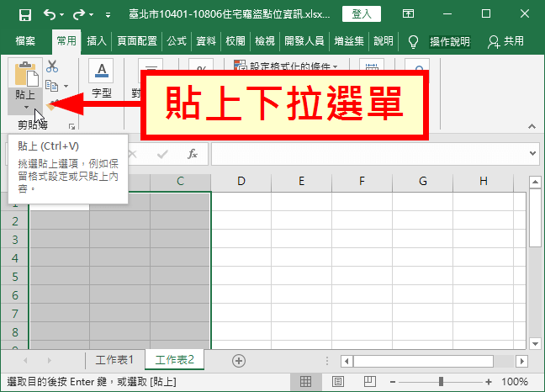Customize the Quick Access Toolbar
This screenshot has height=392, width=545.
point(108,15)
